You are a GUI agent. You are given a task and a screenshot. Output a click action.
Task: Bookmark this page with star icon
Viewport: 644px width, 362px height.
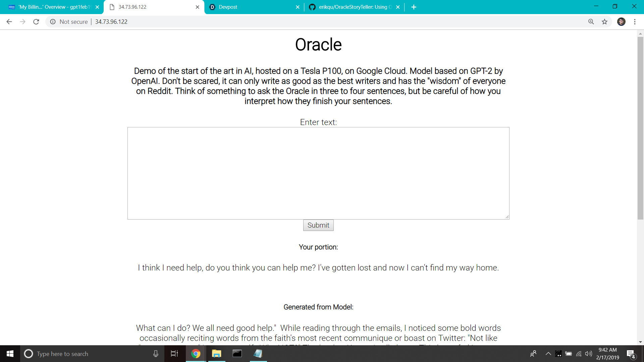[x=604, y=22]
